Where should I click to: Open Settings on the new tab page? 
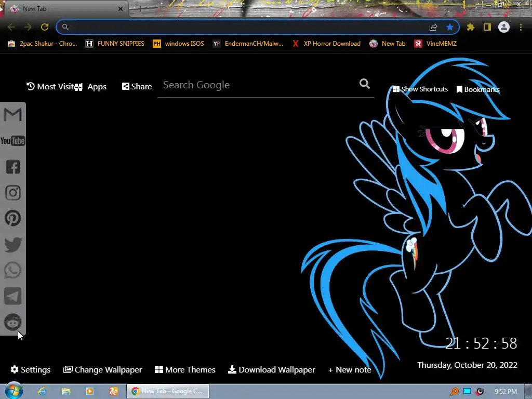tap(31, 369)
